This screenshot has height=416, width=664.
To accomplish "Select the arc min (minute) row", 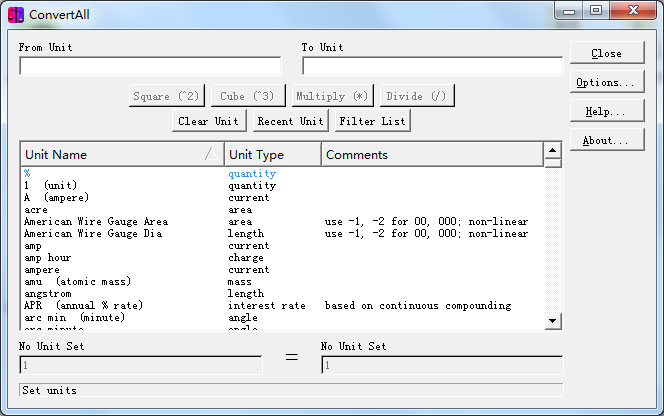I will [282, 318].
